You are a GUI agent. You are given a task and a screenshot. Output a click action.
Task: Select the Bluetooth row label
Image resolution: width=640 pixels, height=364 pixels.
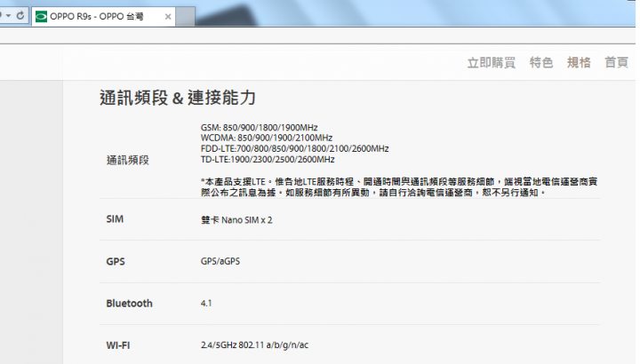(x=130, y=304)
